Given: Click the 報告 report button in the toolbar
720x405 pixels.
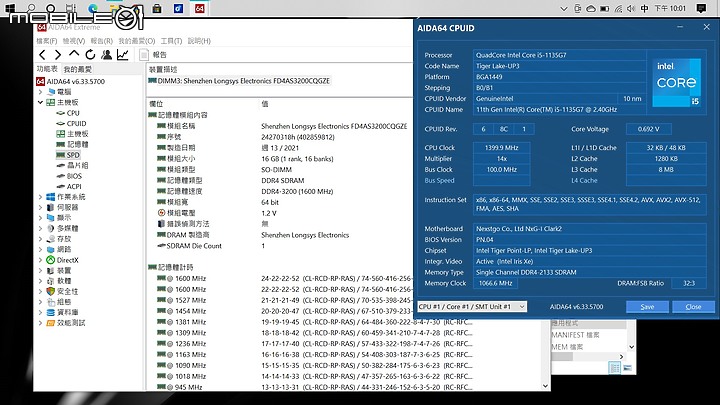Looking at the screenshot, I should pos(153,55).
